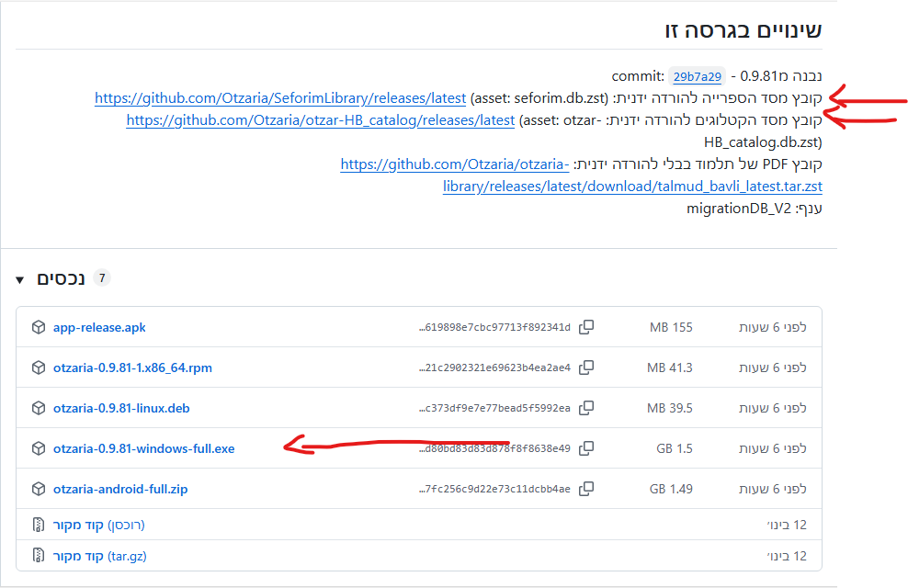Click the assets count badge 7

tap(102, 277)
